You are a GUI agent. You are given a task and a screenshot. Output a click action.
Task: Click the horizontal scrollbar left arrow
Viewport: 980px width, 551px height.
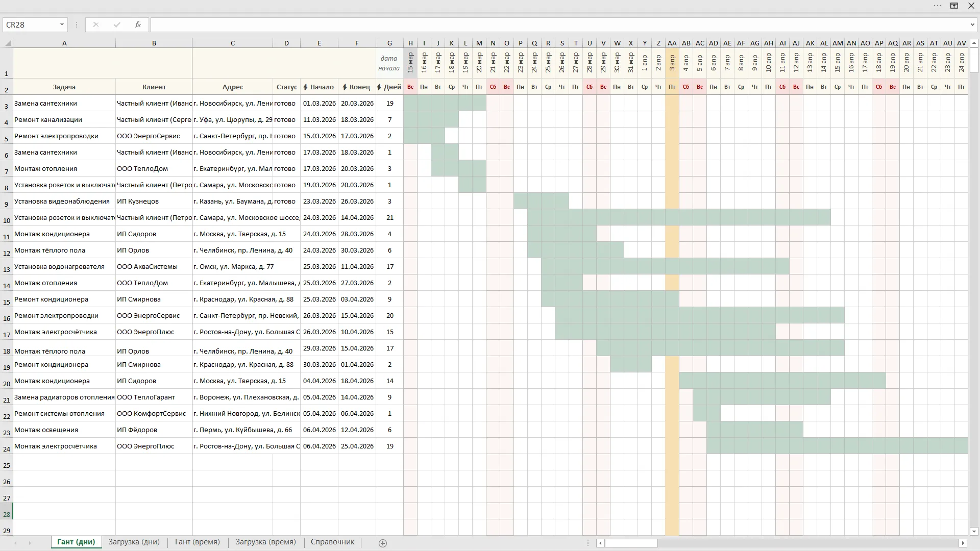(x=600, y=543)
